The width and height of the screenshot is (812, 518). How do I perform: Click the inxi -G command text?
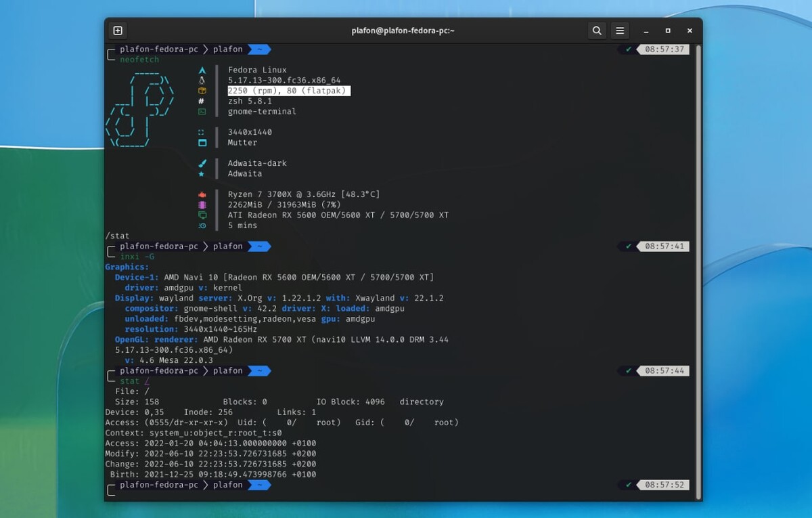point(137,257)
